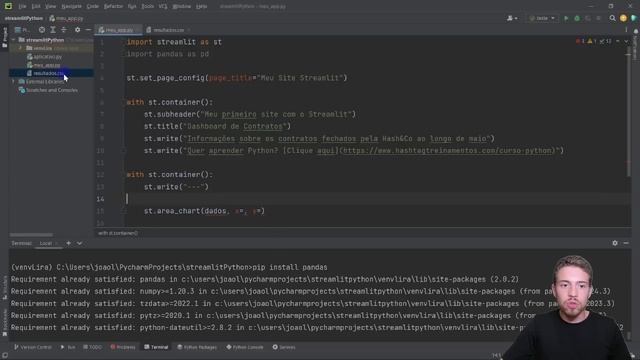This screenshot has height=360, width=640.
Task: Click the Search Everywhere magnifier icon
Action: pyautogui.click(x=612, y=18)
